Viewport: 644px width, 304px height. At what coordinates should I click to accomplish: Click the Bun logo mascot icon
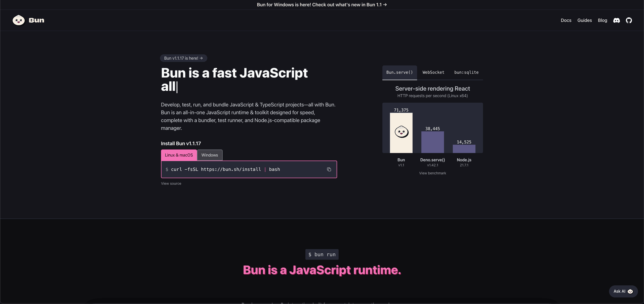click(19, 20)
